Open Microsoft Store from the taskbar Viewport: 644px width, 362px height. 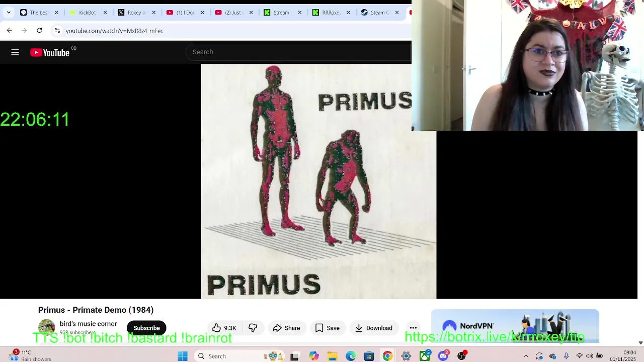point(369,356)
